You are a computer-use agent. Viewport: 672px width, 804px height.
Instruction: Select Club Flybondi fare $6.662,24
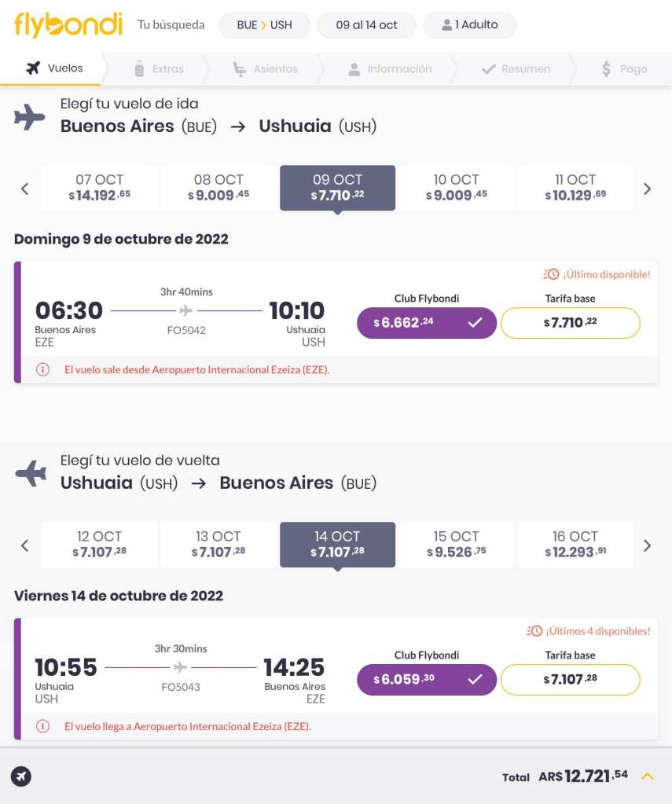[x=426, y=322]
